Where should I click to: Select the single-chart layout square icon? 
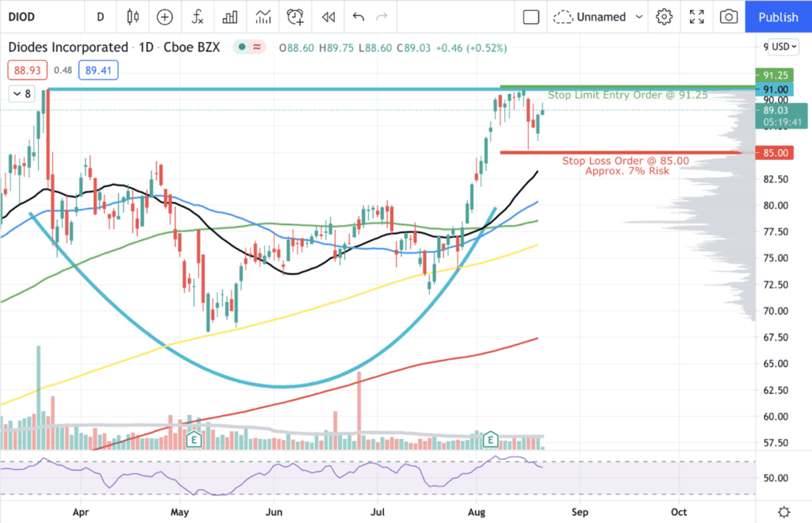point(530,17)
